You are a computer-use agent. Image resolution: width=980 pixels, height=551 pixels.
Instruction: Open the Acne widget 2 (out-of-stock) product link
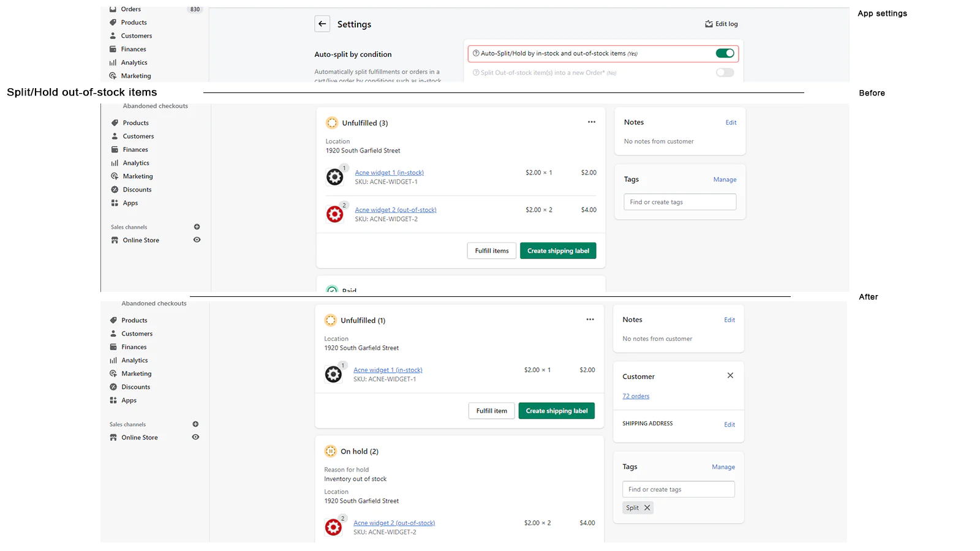[396, 209]
